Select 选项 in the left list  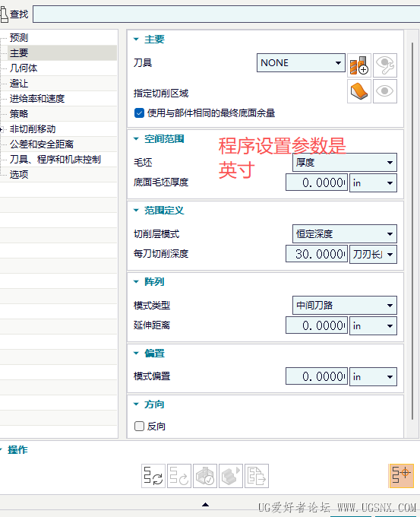point(19,174)
